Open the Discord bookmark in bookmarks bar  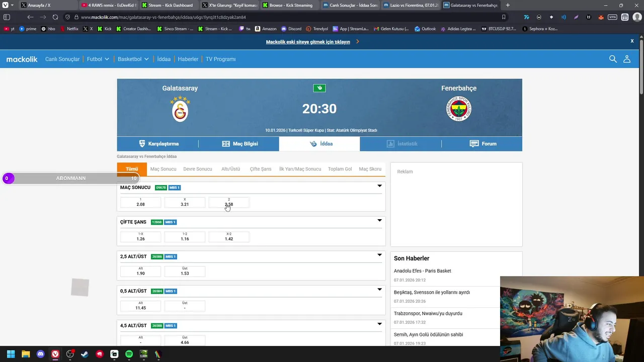[291, 29]
